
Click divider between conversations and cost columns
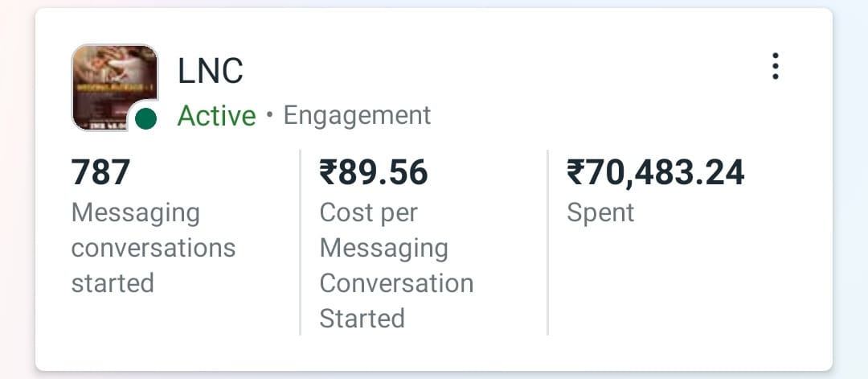(300, 241)
